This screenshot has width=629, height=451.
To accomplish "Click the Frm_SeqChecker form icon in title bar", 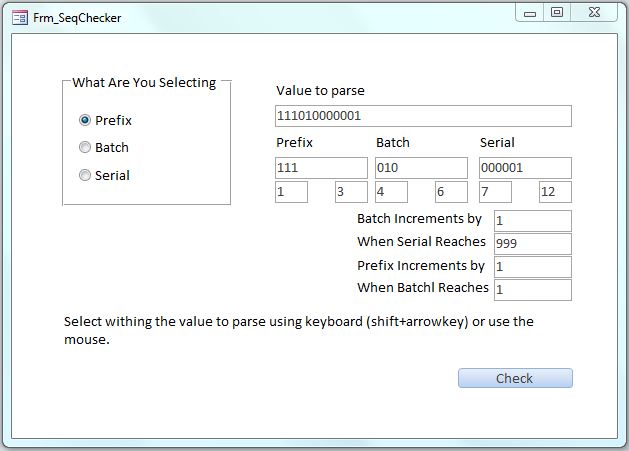I will click(19, 17).
